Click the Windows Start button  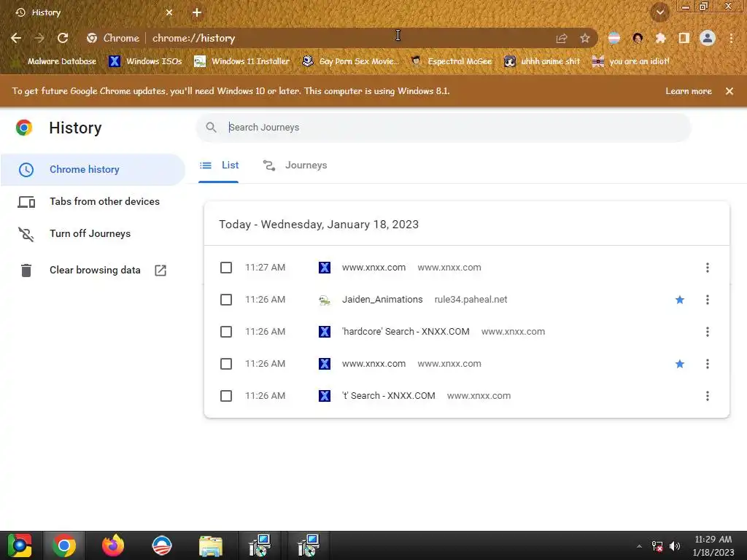click(20, 545)
